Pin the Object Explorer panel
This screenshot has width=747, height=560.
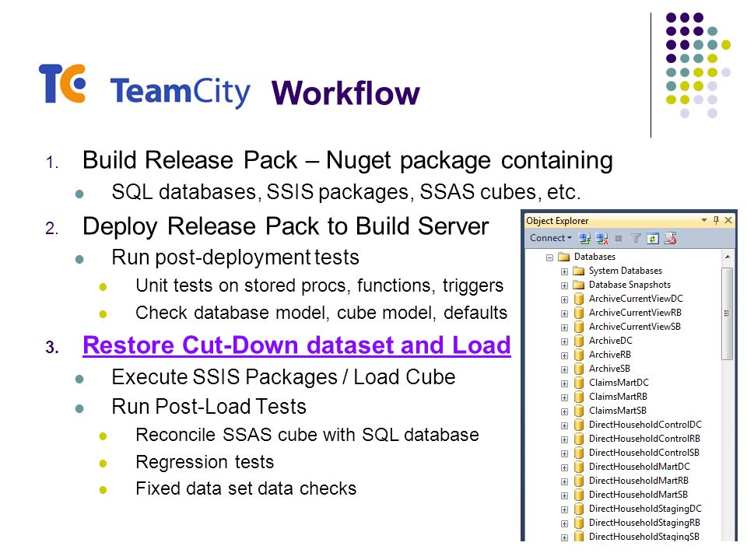pyautogui.click(x=716, y=220)
